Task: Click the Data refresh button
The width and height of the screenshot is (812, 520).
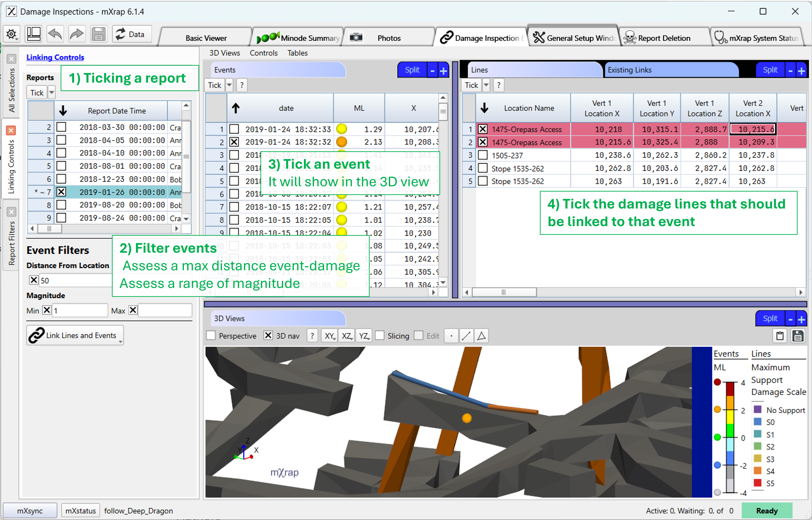Action: 132,34
